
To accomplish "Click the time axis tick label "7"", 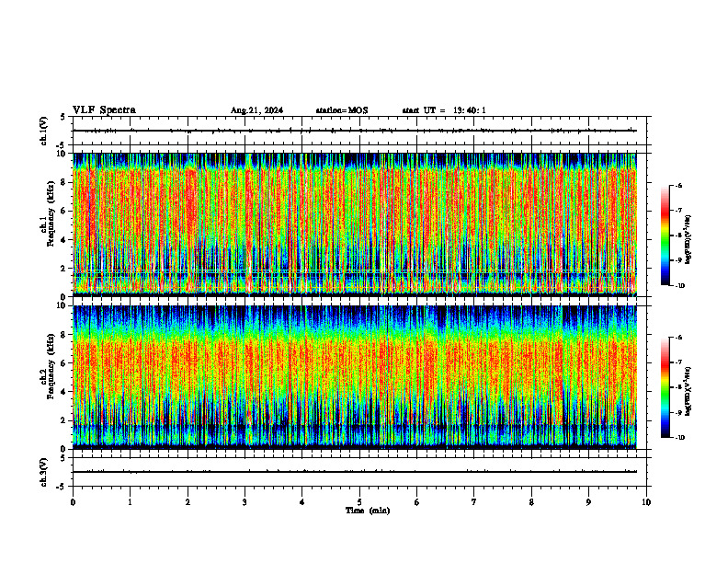I will tap(474, 502).
